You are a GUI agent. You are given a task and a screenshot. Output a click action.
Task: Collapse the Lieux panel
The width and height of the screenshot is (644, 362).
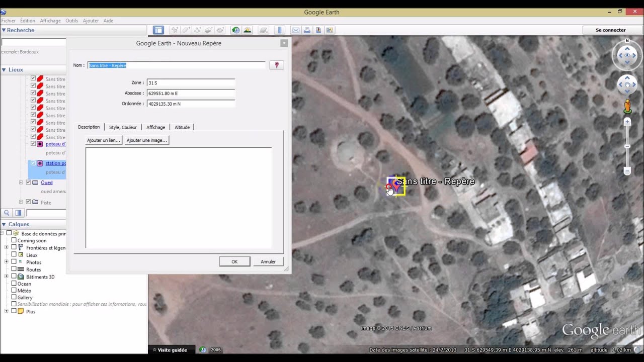click(4, 70)
